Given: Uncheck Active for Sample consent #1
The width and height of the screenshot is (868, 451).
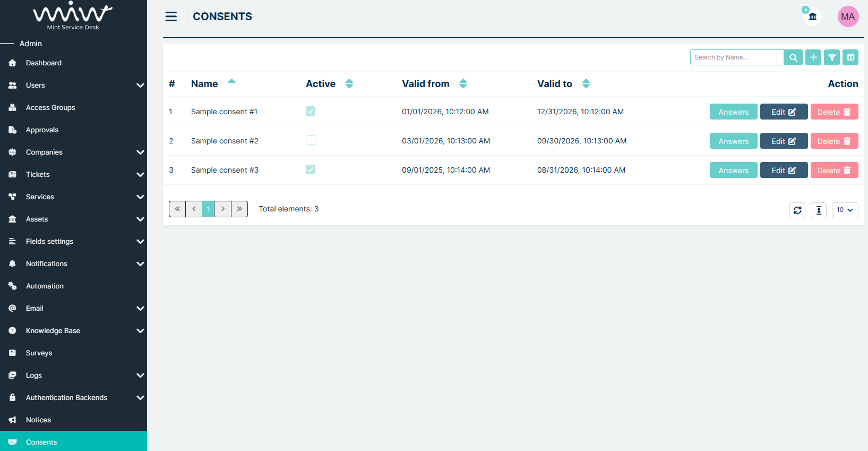Looking at the screenshot, I should coord(311,111).
